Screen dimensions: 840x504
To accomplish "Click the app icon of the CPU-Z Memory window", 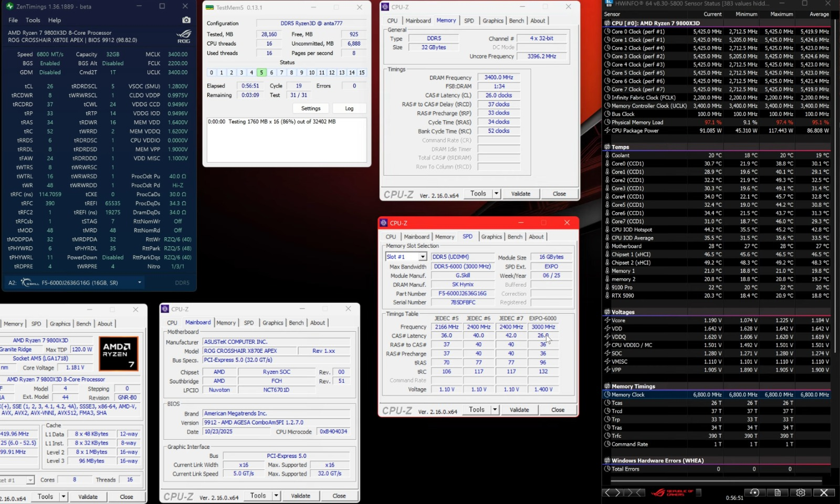I will (385, 7).
